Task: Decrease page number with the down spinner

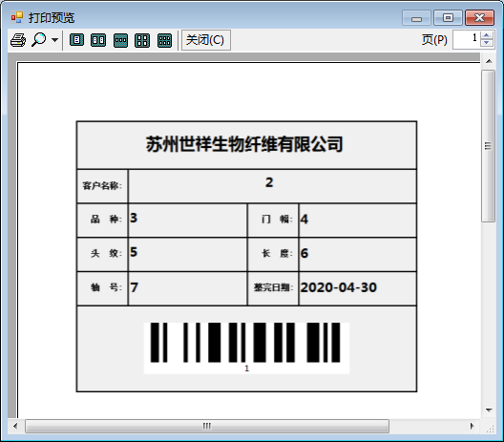Action: (487, 44)
